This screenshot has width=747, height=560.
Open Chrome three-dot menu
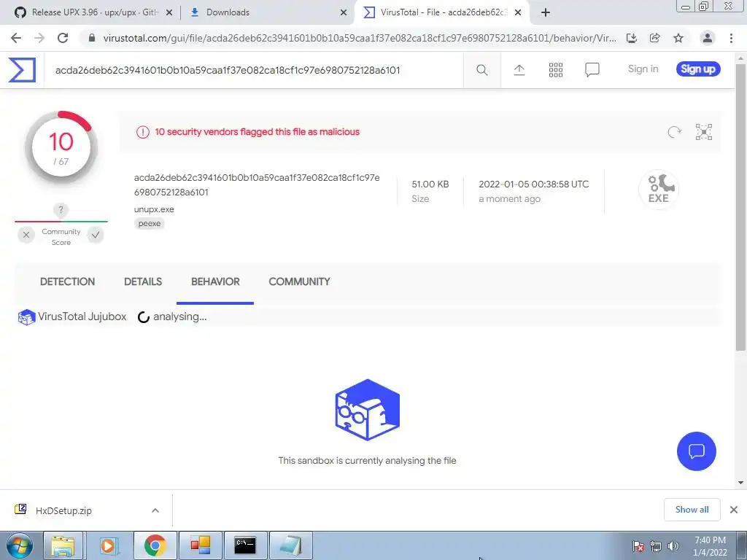point(731,38)
